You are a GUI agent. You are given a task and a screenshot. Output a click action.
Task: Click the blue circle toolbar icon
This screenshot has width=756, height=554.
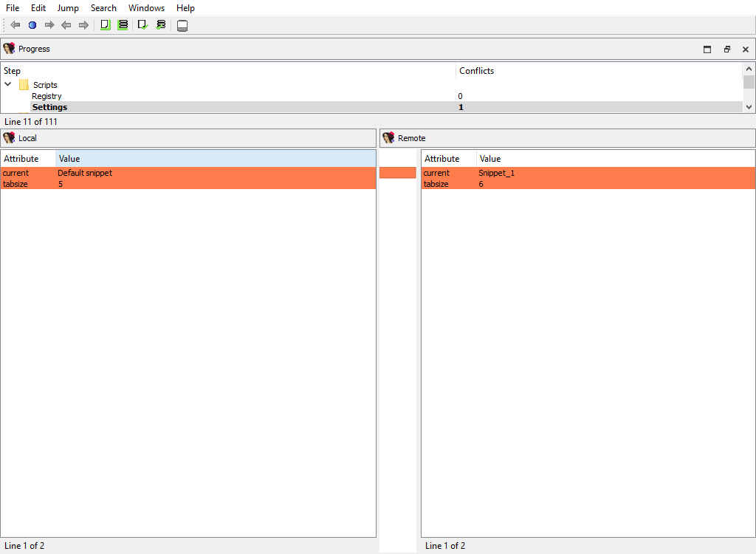coord(32,25)
